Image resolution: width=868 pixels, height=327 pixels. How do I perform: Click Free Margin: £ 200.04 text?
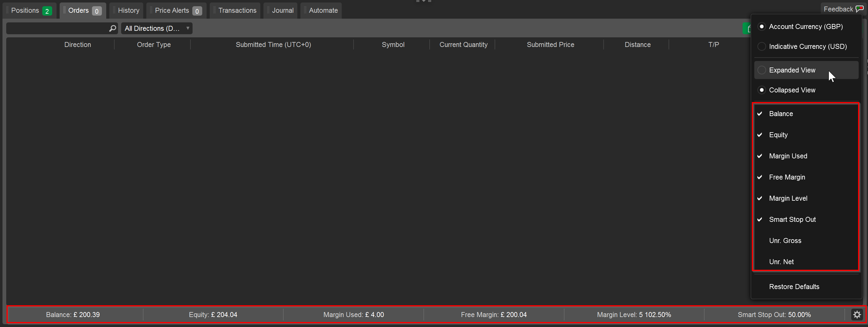[x=494, y=315]
